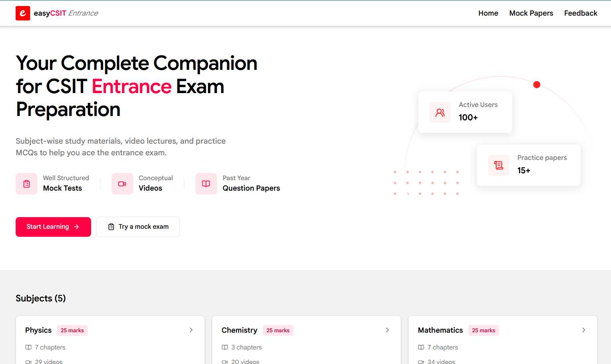Click the Chemistry chapters book icon
611x364 pixels.
click(225, 348)
